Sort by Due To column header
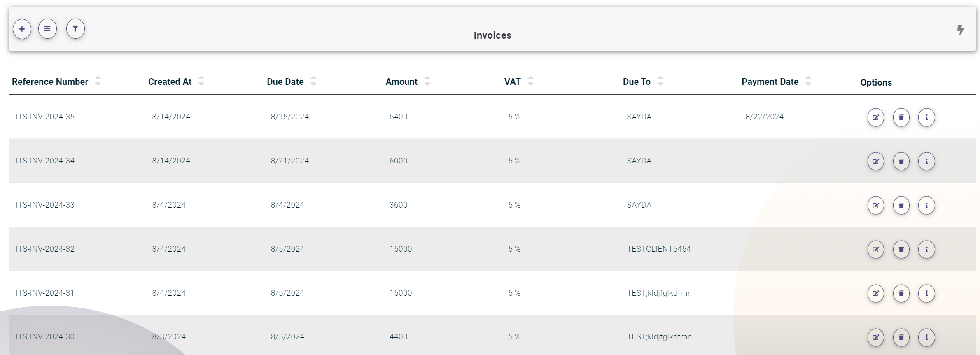Viewport: 980px width, 355px height. [x=660, y=81]
